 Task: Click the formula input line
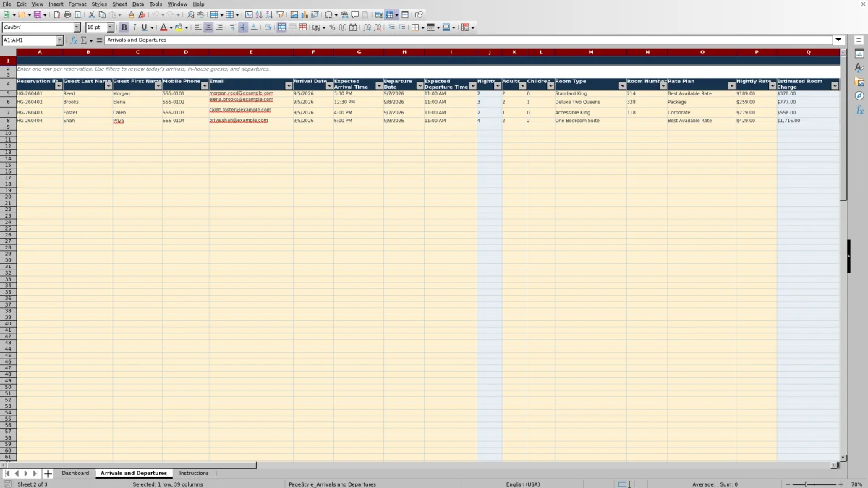(x=469, y=40)
